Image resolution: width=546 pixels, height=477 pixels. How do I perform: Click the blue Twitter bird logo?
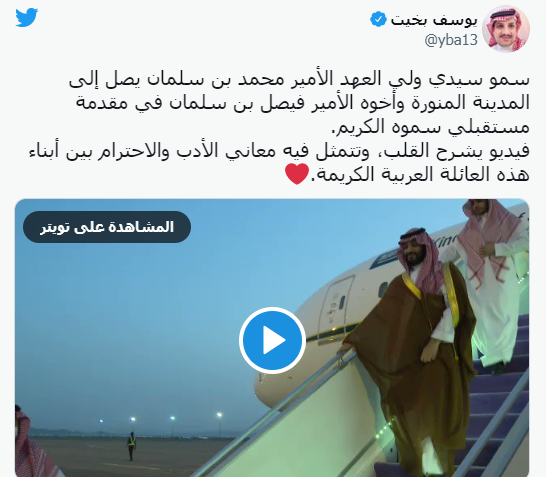[26, 17]
